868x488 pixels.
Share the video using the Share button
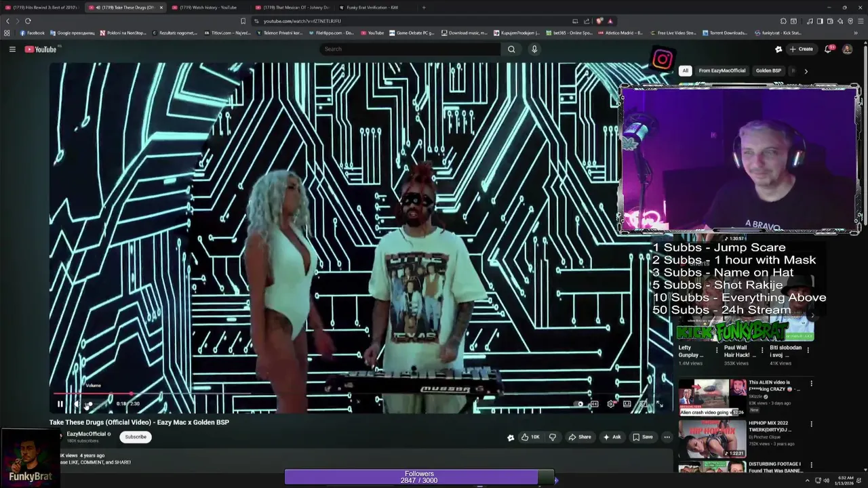pos(580,437)
